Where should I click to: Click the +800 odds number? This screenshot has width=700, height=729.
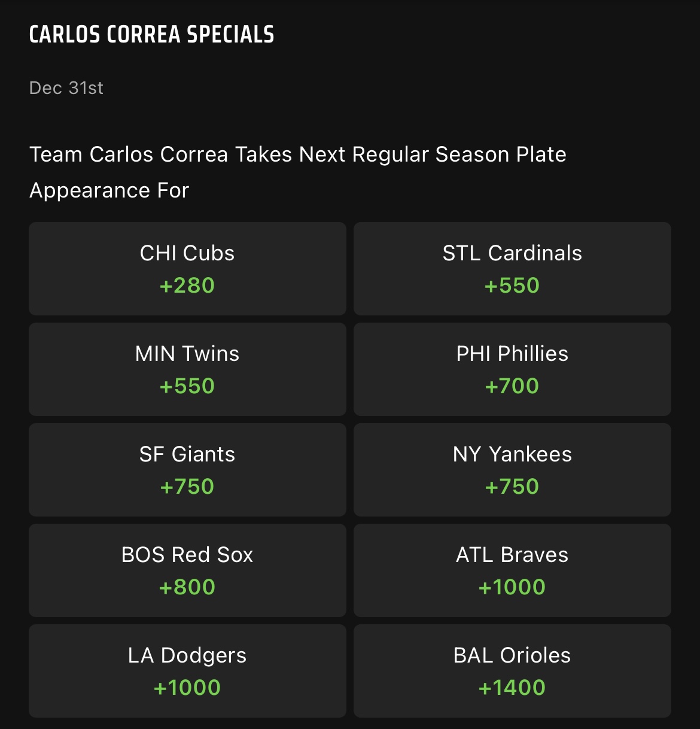click(x=187, y=587)
